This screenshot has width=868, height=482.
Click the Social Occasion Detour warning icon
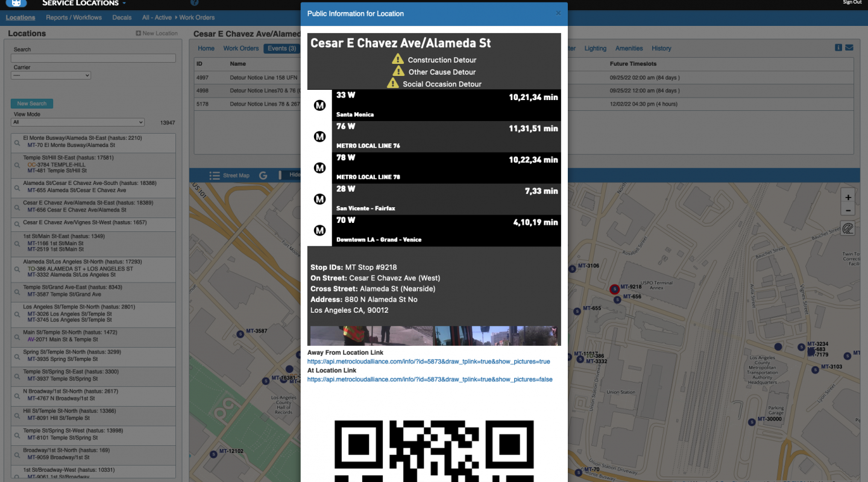(x=393, y=83)
